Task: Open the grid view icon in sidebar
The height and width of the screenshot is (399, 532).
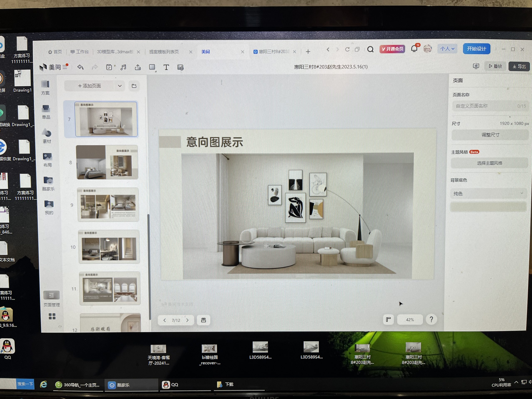Action: click(52, 316)
